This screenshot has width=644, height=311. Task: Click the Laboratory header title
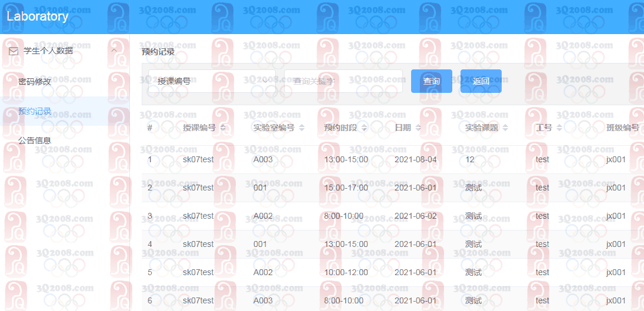pyautogui.click(x=38, y=16)
